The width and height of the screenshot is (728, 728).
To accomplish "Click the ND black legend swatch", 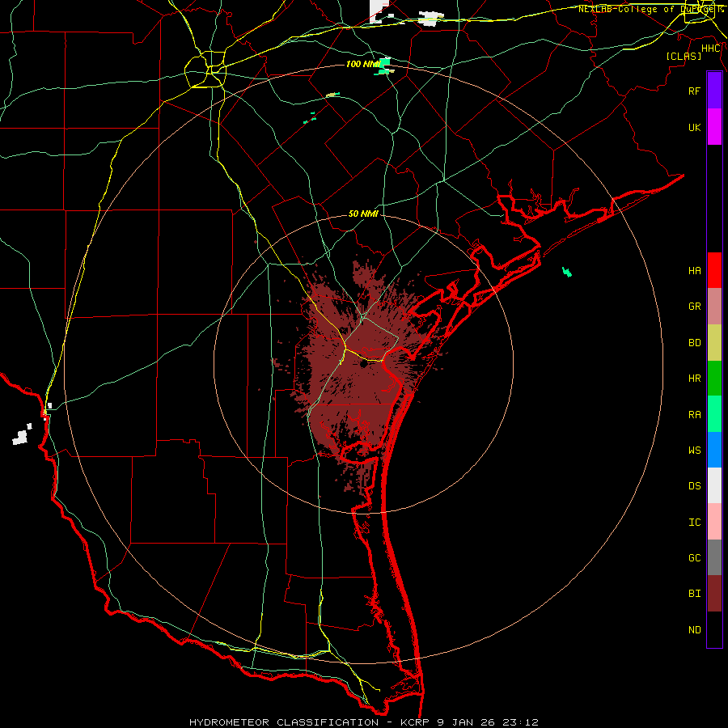I will [x=714, y=629].
